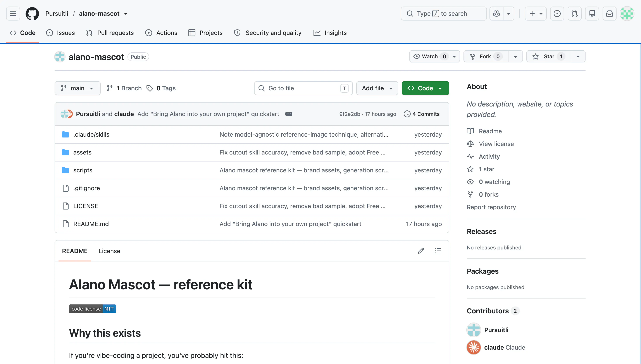Open pull requests icon in top header
This screenshot has width=641, height=364.
pyautogui.click(x=574, y=14)
